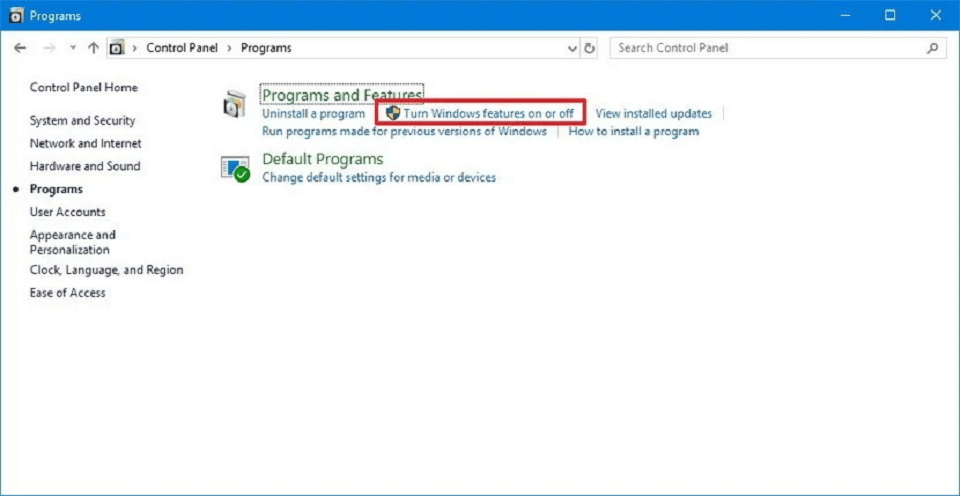Click the Control Panel icon in address bar
This screenshot has width=960, height=496.
point(117,48)
